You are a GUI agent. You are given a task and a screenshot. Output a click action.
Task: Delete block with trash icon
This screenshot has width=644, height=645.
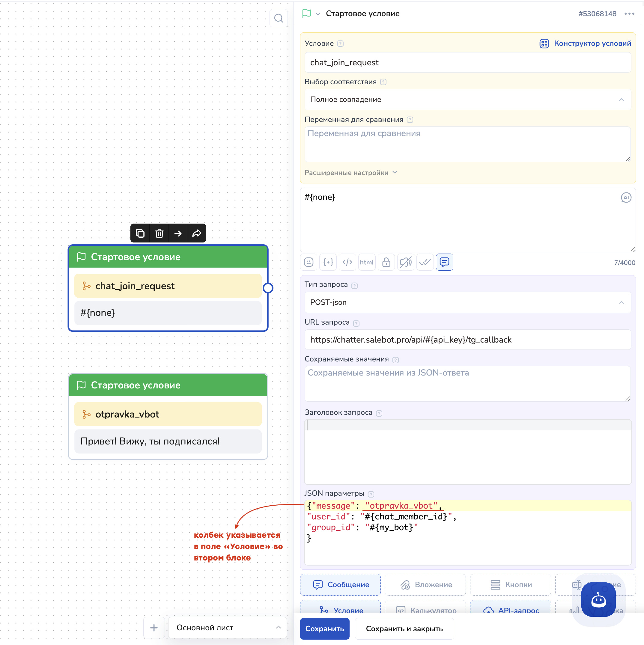(x=159, y=233)
